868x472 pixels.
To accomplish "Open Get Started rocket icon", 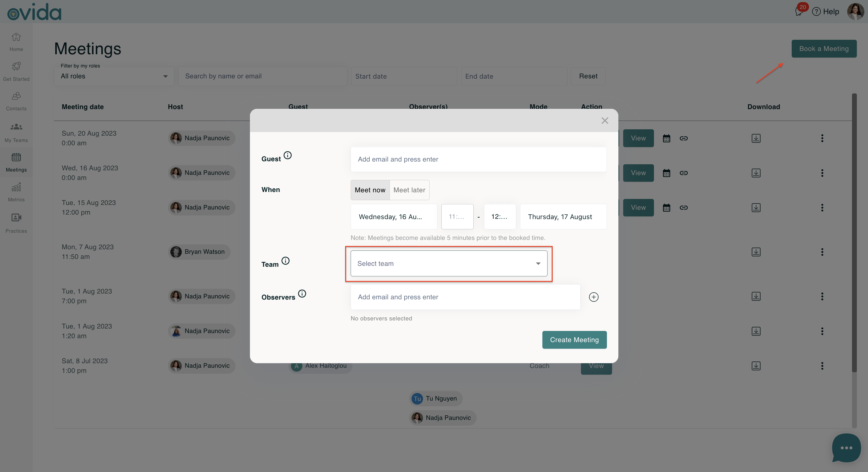I will point(16,66).
